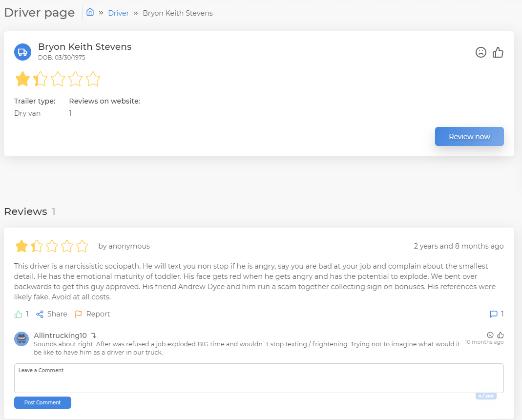522x420 pixels.
Task: Click the first star of the anonymous review
Action: click(x=21, y=246)
